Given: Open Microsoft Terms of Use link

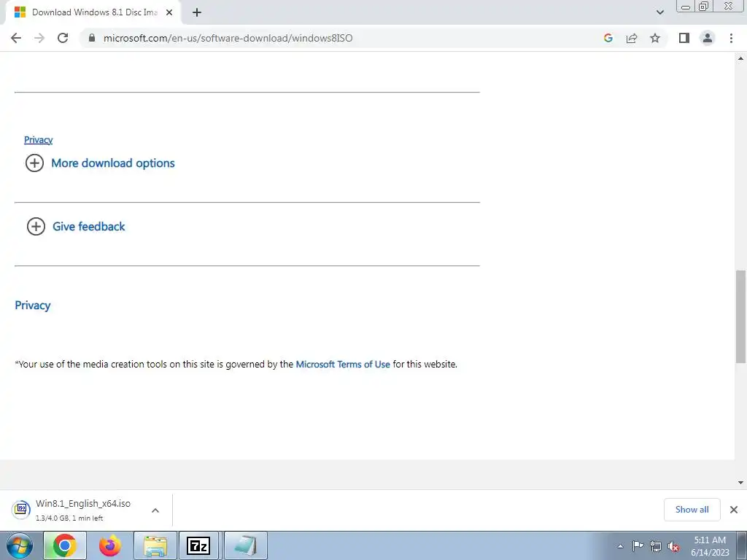Looking at the screenshot, I should pos(343,365).
